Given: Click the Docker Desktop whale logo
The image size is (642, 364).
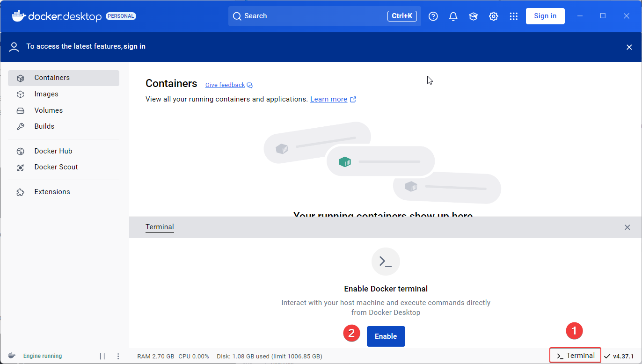Looking at the screenshot, I should (18, 16).
